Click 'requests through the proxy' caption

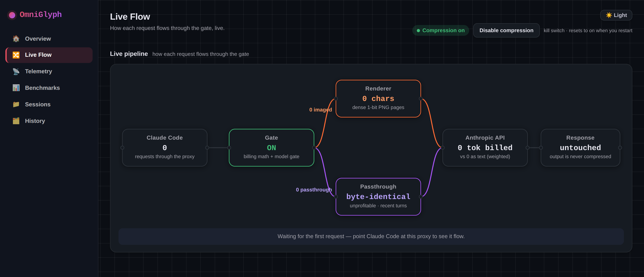(x=165, y=157)
